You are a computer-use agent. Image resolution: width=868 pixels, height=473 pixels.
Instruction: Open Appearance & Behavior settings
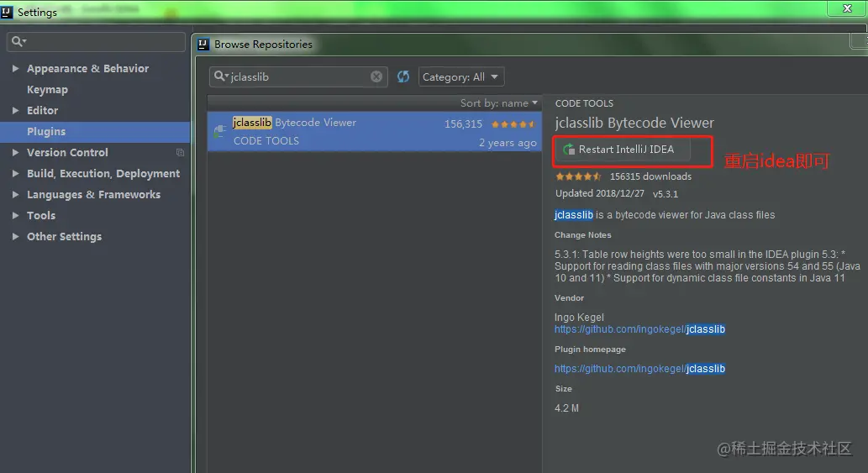pyautogui.click(x=88, y=69)
